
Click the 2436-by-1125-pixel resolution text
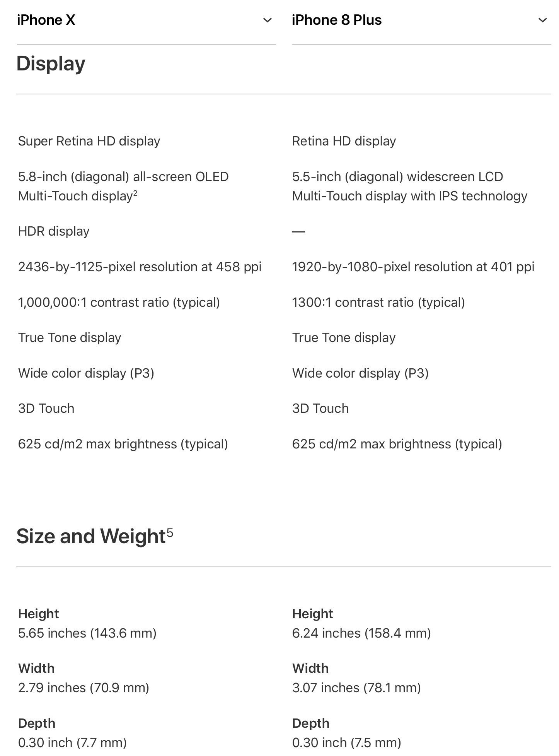pos(140,267)
